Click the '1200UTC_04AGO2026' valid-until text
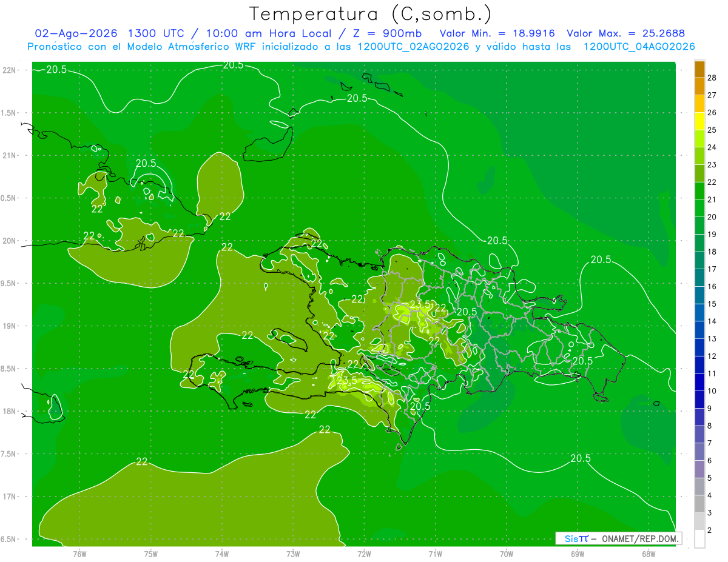 coord(639,47)
